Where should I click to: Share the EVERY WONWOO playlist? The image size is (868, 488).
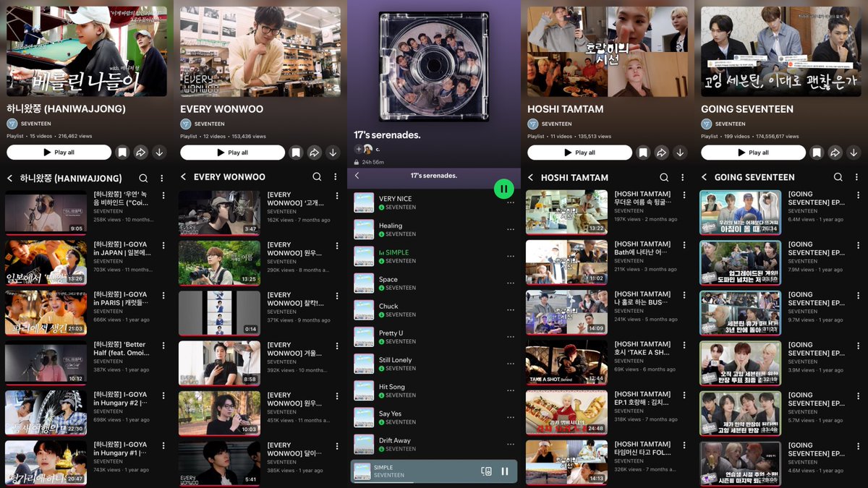pos(314,153)
